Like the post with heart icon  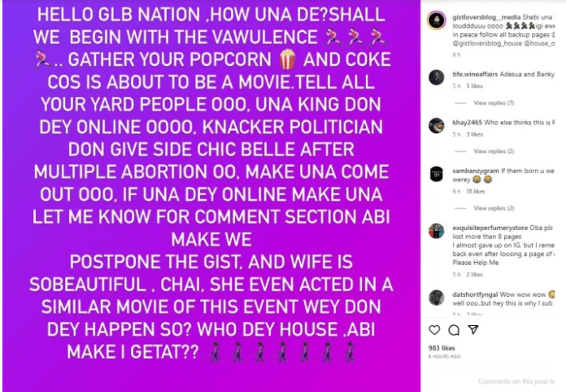pyautogui.click(x=434, y=330)
